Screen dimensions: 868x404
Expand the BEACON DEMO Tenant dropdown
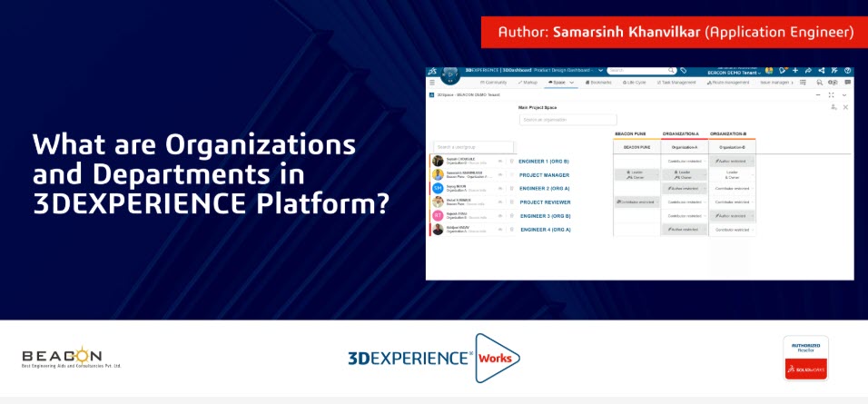click(x=758, y=70)
